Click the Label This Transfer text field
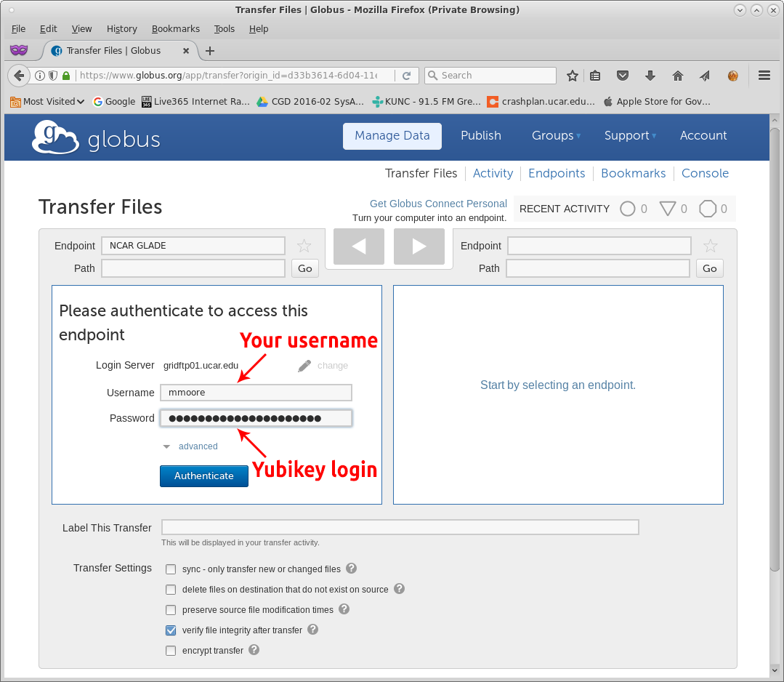Viewport: 784px width, 682px height. [400, 527]
